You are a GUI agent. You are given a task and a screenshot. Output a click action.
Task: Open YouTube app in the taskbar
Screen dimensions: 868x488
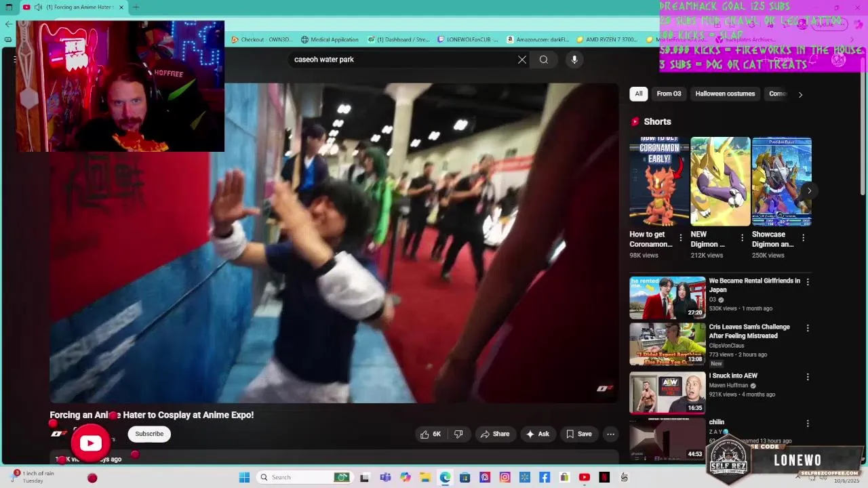tap(584, 477)
